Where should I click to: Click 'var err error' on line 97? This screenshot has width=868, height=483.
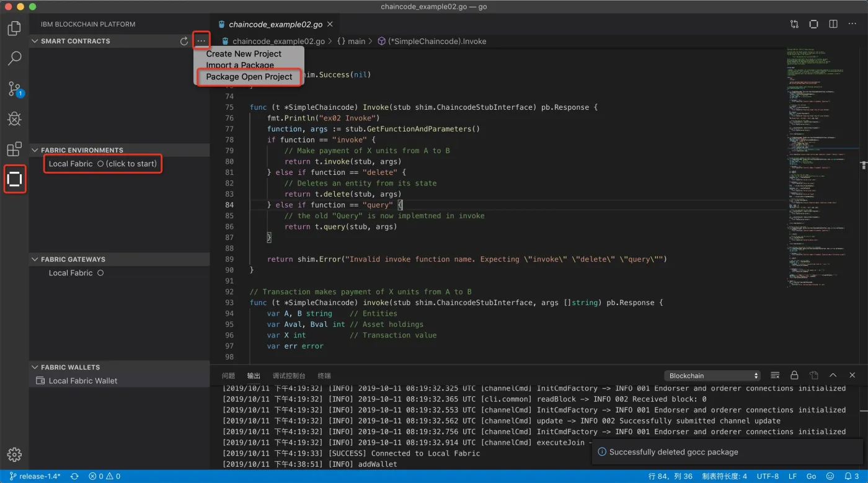(x=295, y=346)
